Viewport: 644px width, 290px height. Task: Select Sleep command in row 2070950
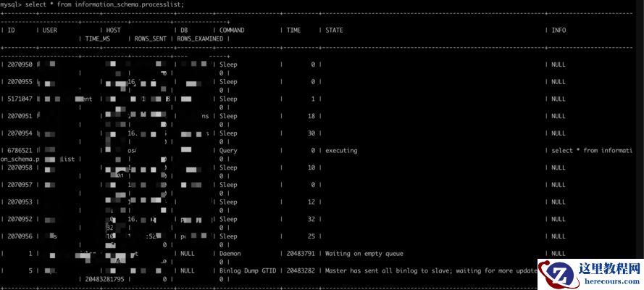[x=228, y=65]
